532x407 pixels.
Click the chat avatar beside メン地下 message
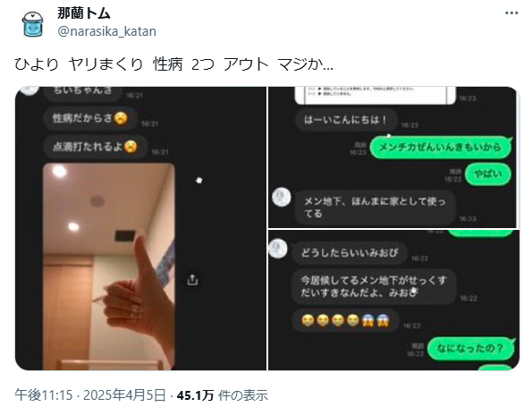(x=282, y=197)
